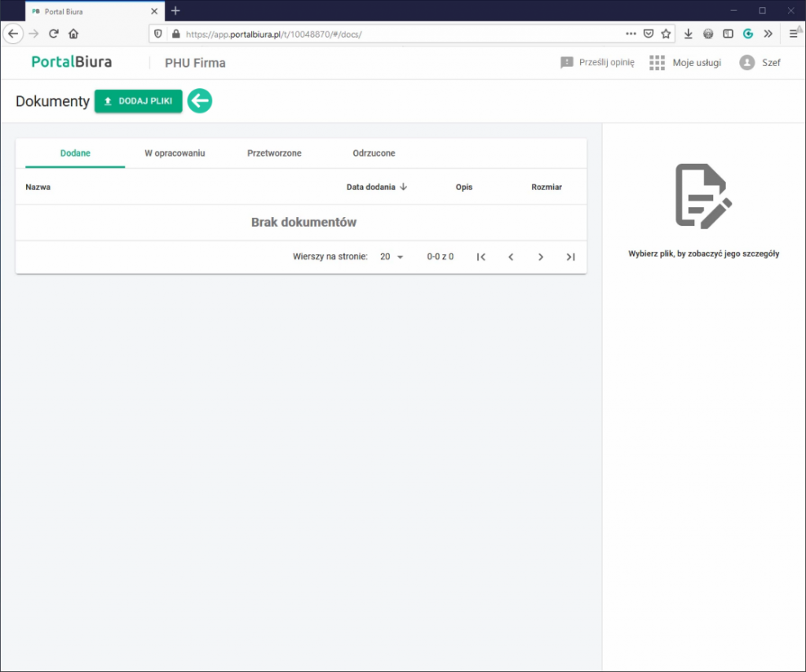The width and height of the screenshot is (806, 672).
Task: Click the feedback speech bubble icon
Action: 567,63
